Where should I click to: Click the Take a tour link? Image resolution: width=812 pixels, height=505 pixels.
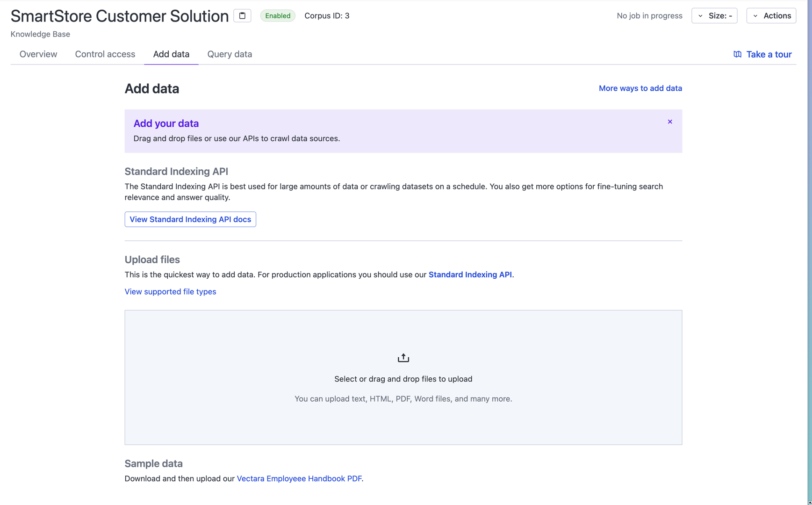click(x=769, y=54)
